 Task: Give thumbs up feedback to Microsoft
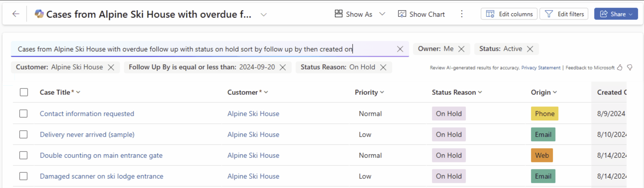pyautogui.click(x=619, y=68)
